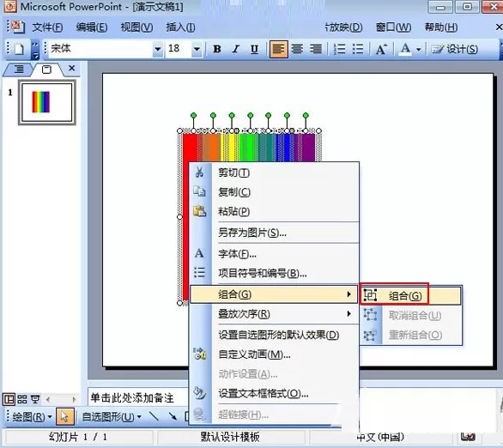
Task: Click 重新组合(O) regroup entry
Action: (411, 335)
